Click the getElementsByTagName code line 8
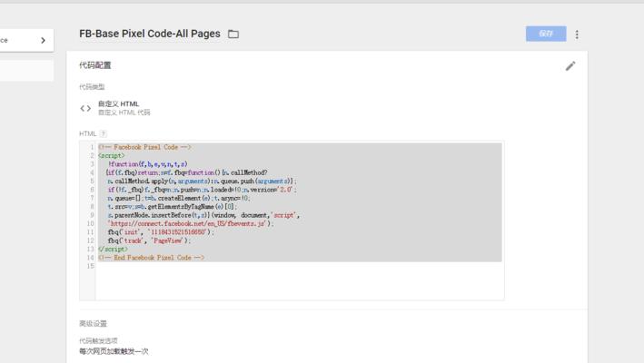The width and height of the screenshot is (644, 363). tap(173, 207)
